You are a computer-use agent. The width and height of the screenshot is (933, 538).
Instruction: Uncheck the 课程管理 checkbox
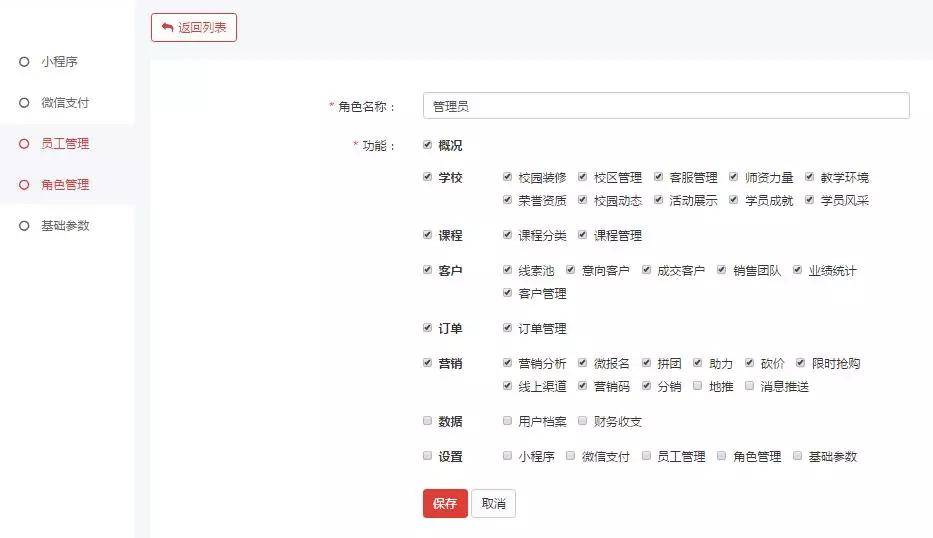click(x=583, y=235)
